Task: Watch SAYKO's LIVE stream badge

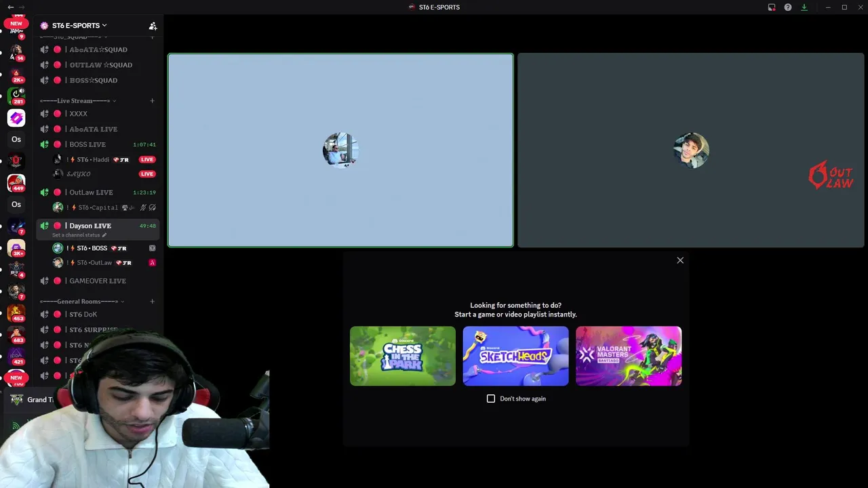Action: tap(147, 174)
